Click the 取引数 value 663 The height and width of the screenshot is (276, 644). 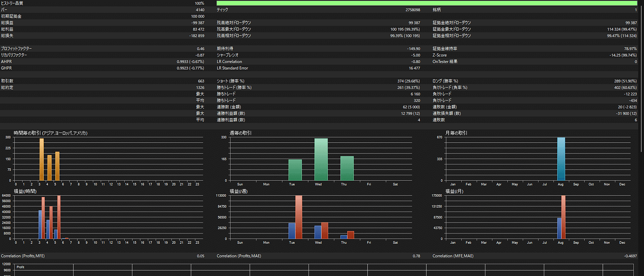(201, 81)
